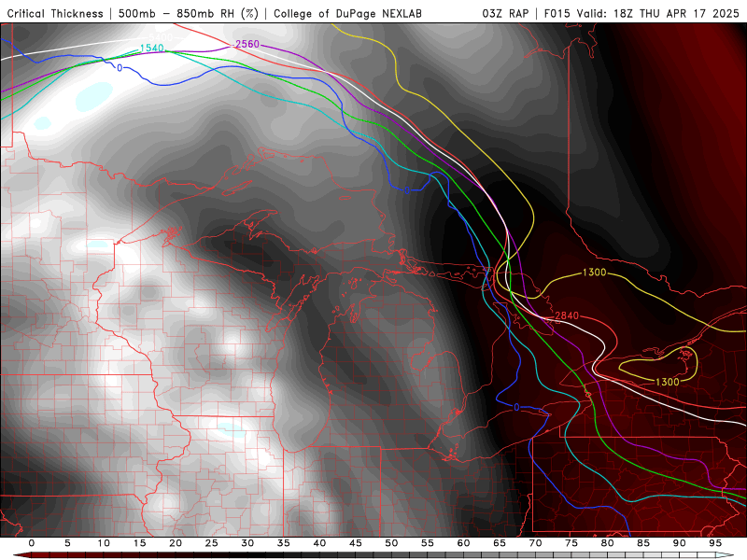Click the "65" tick label on the RH scale

point(500,543)
